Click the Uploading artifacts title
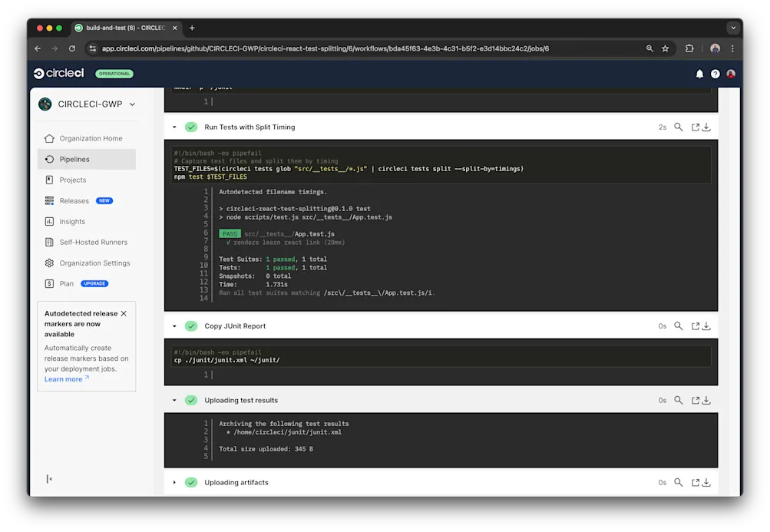The image size is (770, 532). pyautogui.click(x=236, y=482)
